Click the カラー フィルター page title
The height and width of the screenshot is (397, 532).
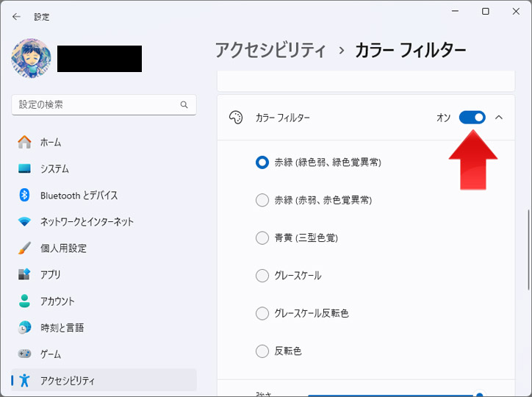pyautogui.click(x=410, y=50)
